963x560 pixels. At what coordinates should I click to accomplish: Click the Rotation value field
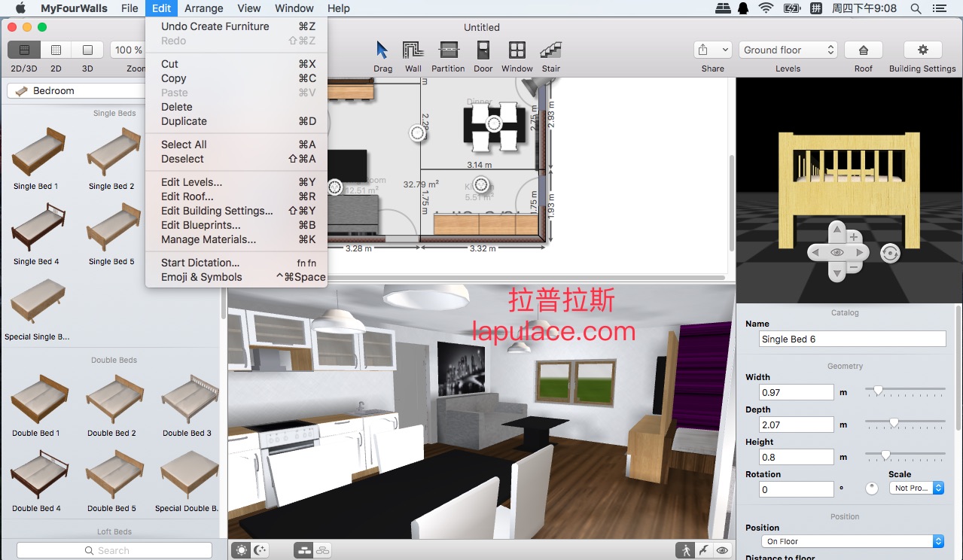(x=797, y=489)
